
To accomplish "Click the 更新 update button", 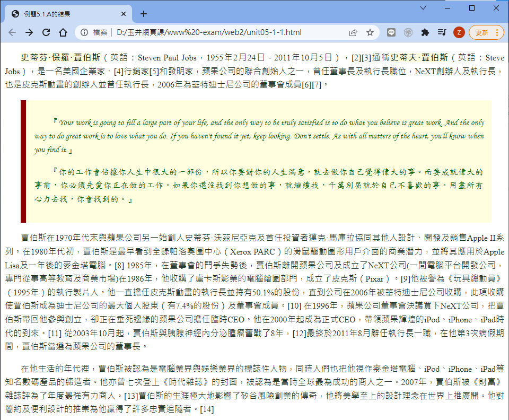I will tap(486, 32).
